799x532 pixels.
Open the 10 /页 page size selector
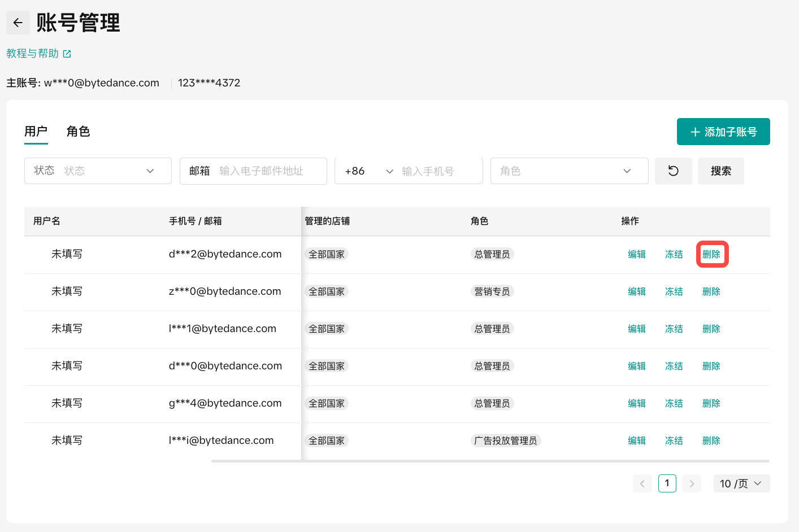click(741, 483)
